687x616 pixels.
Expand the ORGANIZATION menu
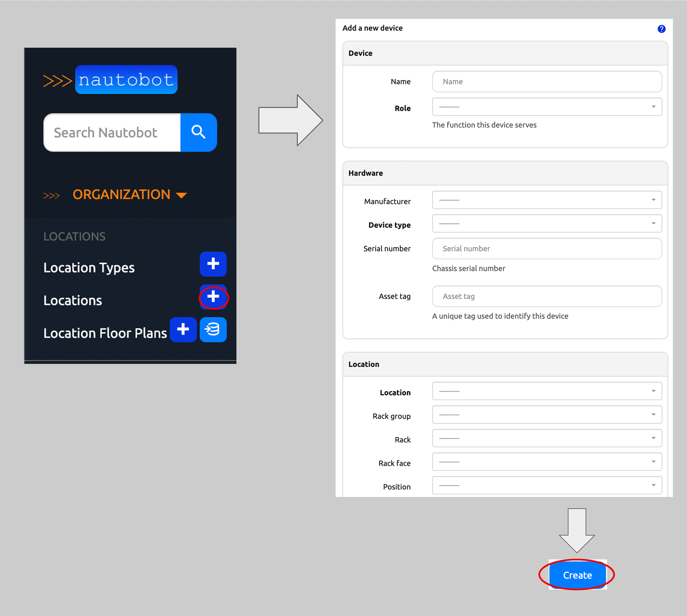click(121, 194)
